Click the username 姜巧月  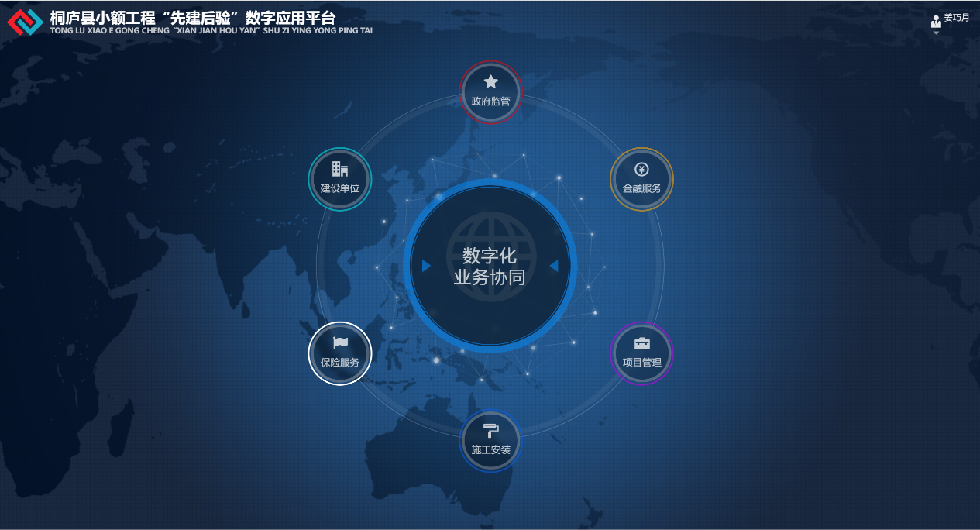coord(956,17)
